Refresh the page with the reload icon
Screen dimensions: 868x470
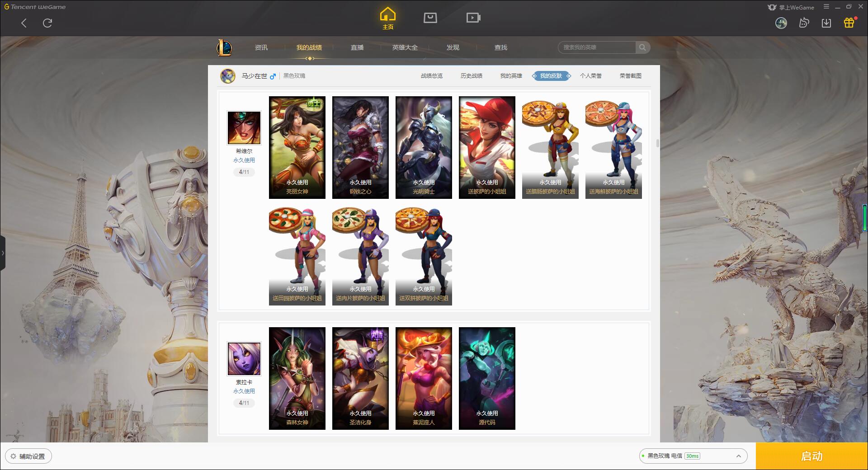coord(47,23)
